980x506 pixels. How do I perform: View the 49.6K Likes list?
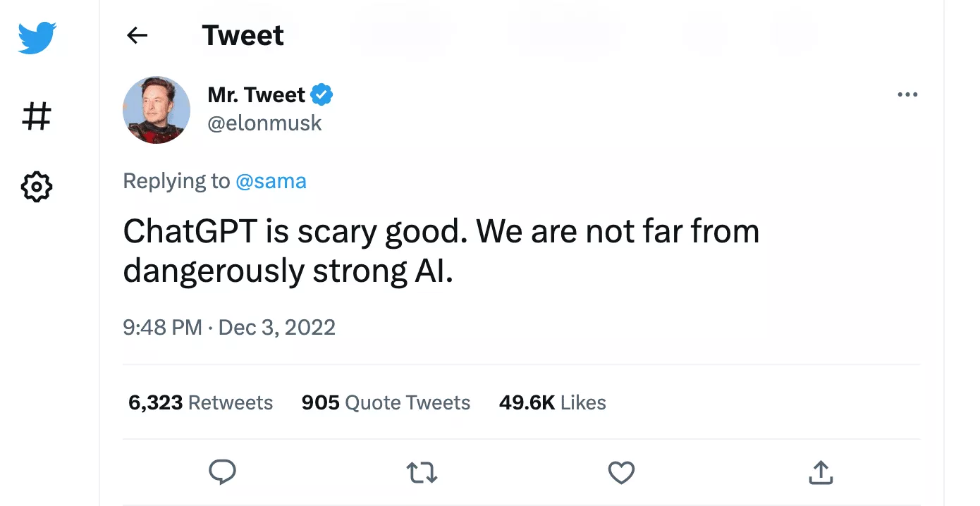coord(552,402)
